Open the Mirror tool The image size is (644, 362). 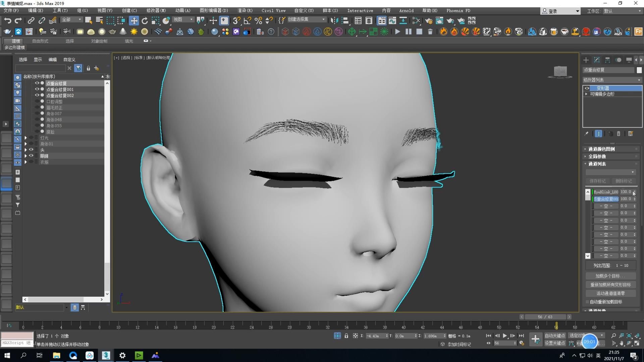[x=334, y=21]
